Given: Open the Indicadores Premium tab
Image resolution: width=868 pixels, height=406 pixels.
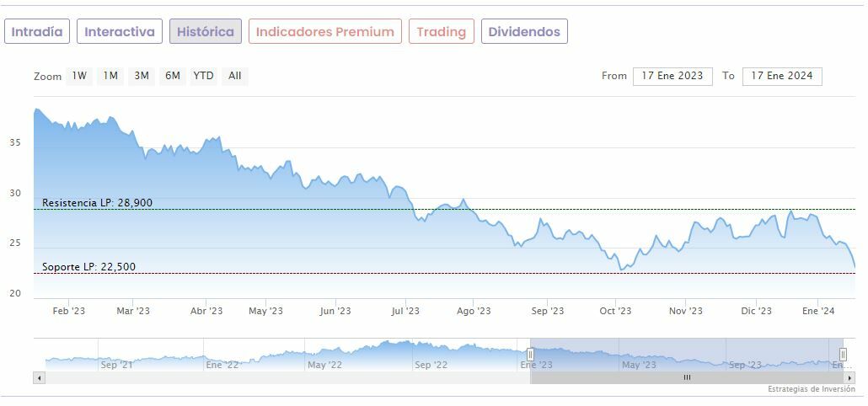Looking at the screenshot, I should click(324, 32).
